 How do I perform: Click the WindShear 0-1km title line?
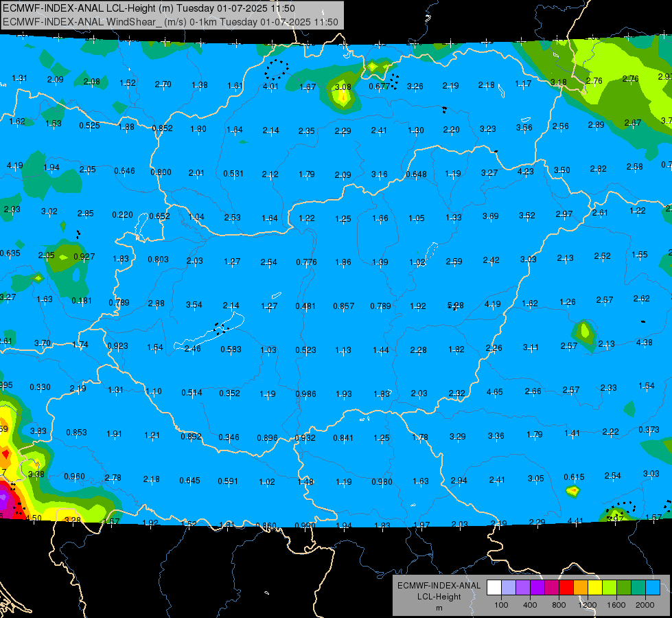pyautogui.click(x=170, y=22)
